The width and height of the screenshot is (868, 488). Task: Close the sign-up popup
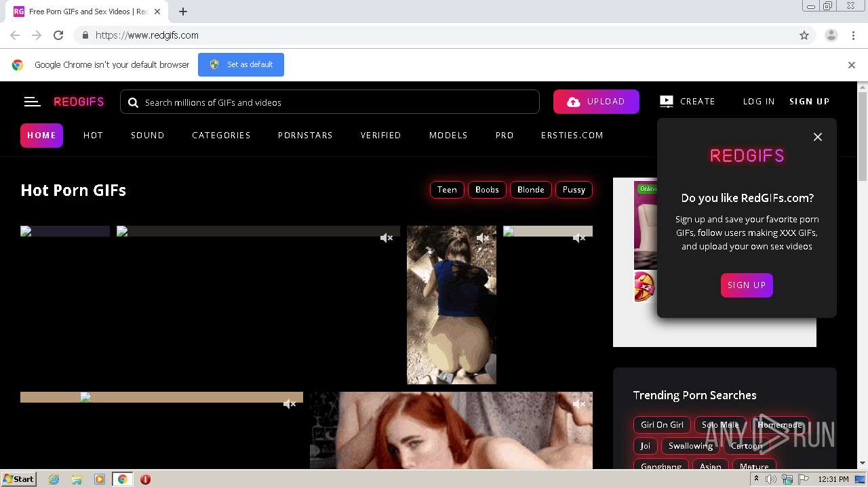pos(818,137)
